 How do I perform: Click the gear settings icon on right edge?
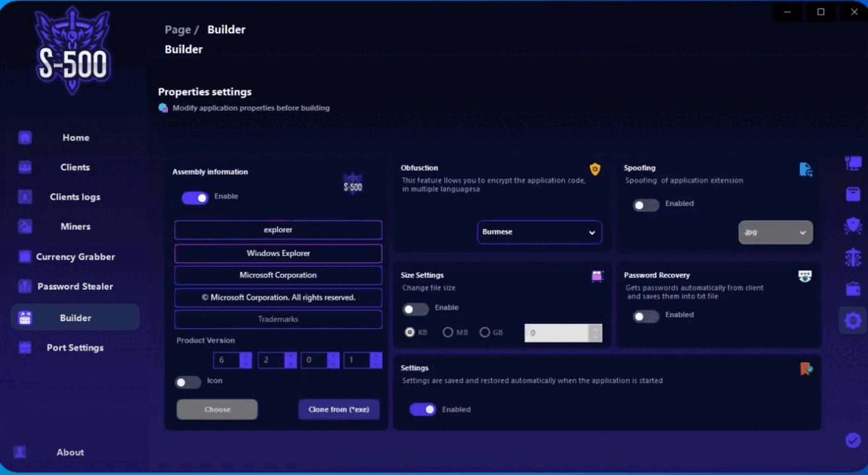point(853,320)
